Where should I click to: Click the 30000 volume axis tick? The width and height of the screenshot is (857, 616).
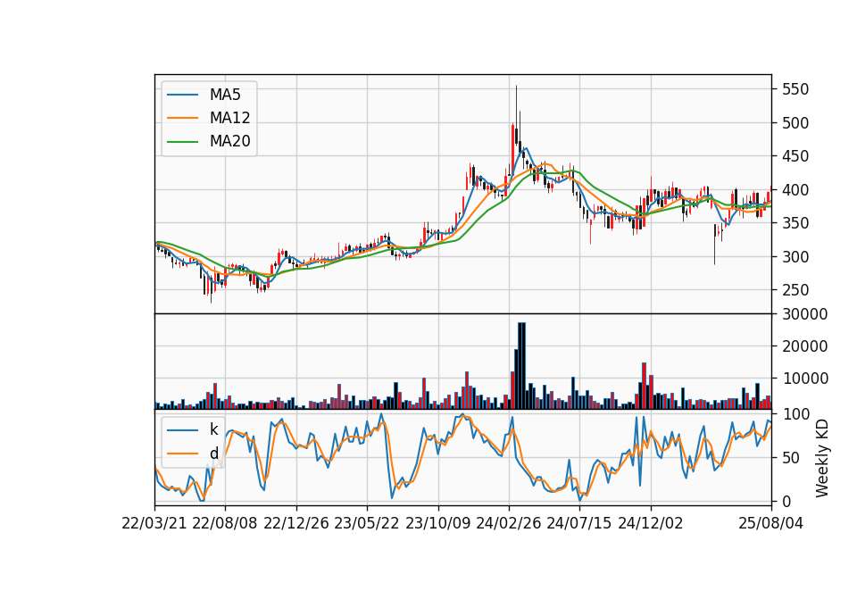coord(804,314)
